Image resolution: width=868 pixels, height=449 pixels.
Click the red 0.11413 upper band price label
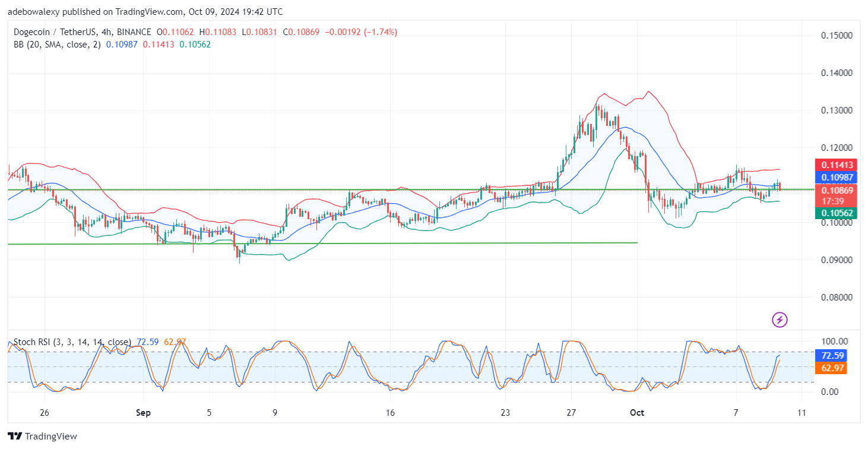pos(837,165)
